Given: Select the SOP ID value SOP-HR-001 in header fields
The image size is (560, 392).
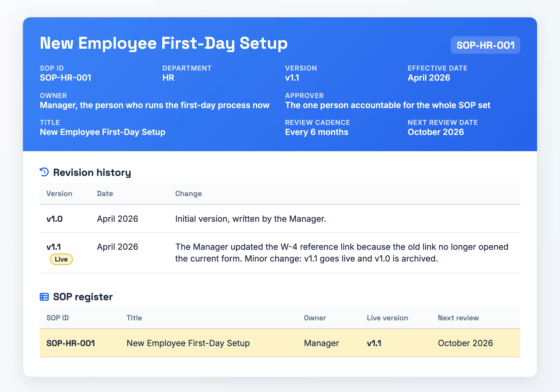Looking at the screenshot, I should coord(65,78).
